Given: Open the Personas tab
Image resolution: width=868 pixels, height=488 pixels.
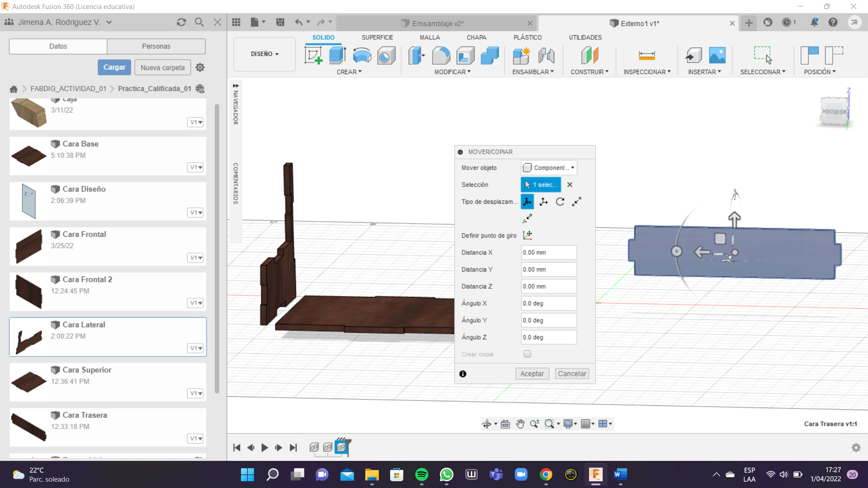Looking at the screenshot, I should coord(156,46).
